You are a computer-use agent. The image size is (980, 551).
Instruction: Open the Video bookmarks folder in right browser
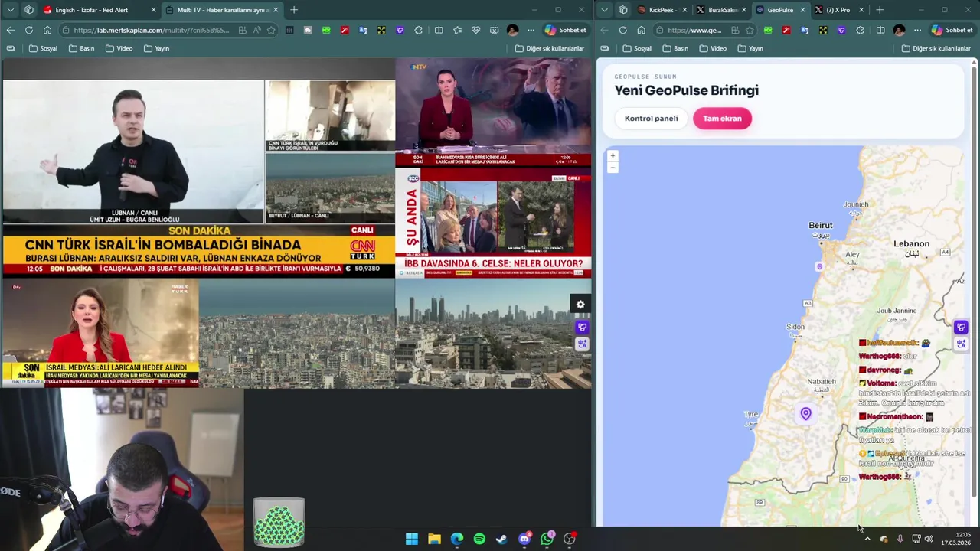coord(711,48)
